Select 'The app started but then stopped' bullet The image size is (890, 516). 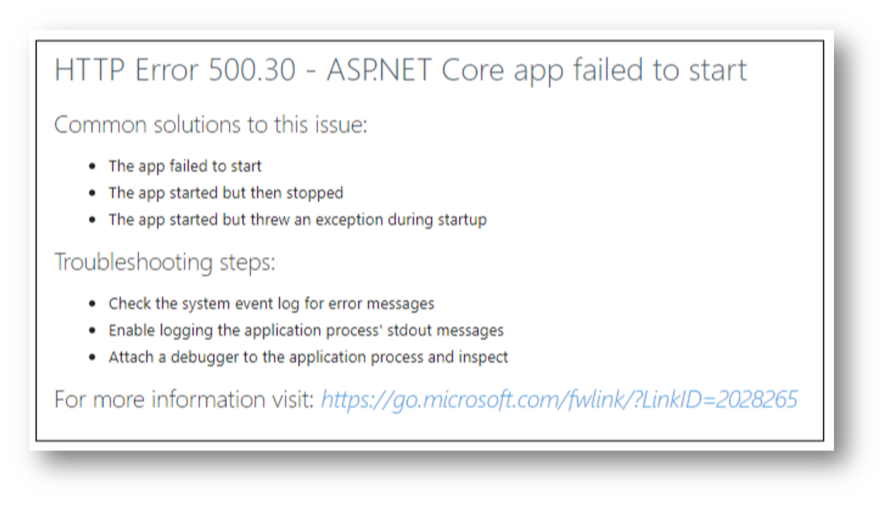tap(226, 193)
